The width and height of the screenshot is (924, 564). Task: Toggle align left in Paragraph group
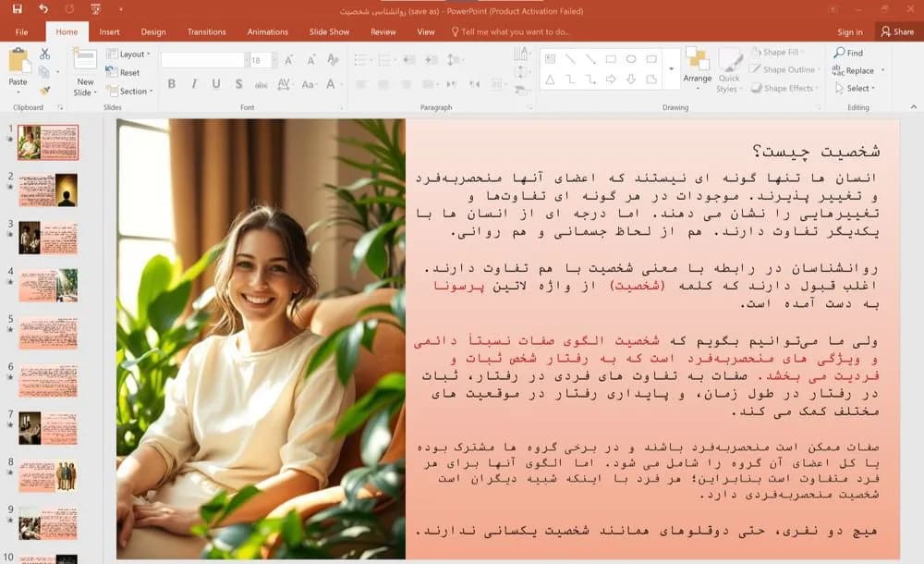pos(361,84)
